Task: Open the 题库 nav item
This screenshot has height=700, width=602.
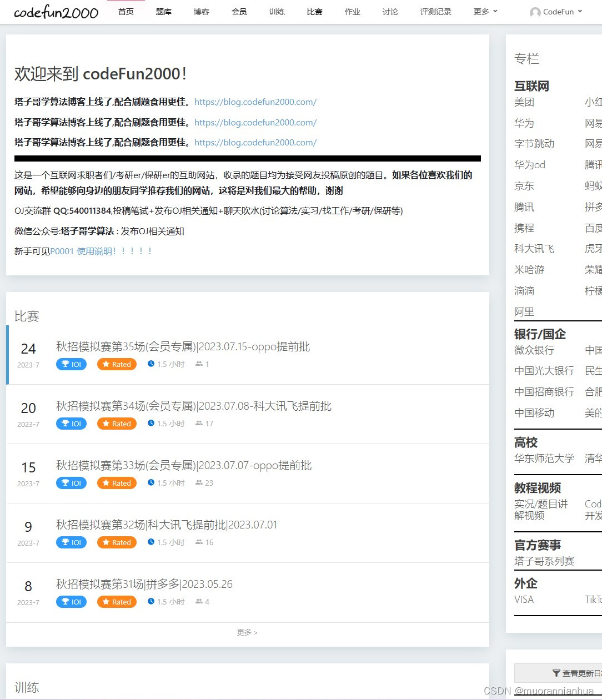Action: tap(164, 12)
